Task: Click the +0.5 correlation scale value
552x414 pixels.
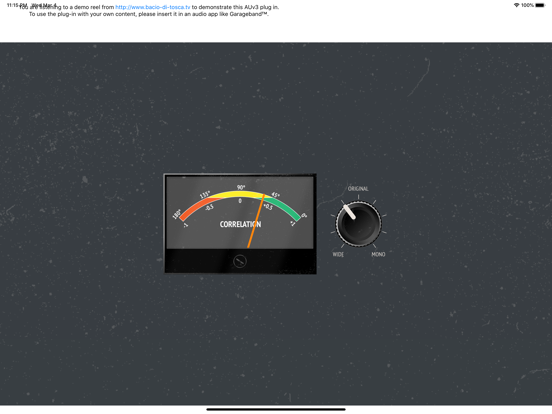Action: [x=268, y=207]
